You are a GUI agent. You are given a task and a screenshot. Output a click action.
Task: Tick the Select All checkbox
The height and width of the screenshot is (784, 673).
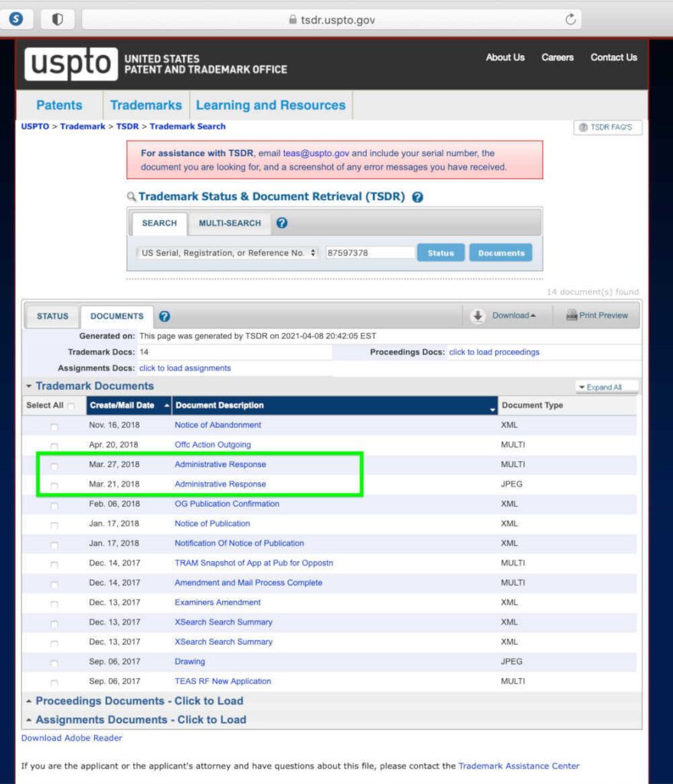tap(70, 406)
